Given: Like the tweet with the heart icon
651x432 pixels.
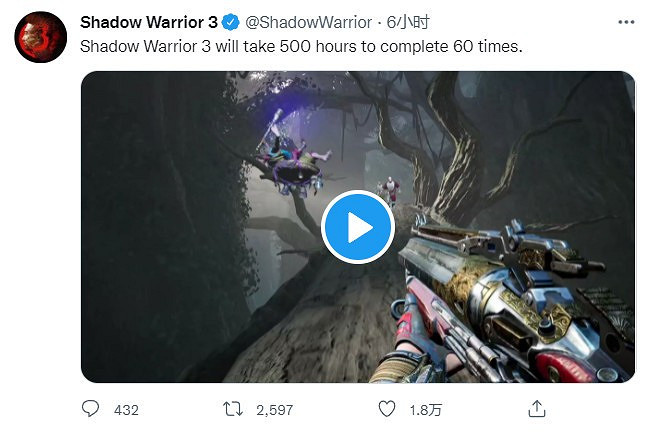Looking at the screenshot, I should [387, 409].
